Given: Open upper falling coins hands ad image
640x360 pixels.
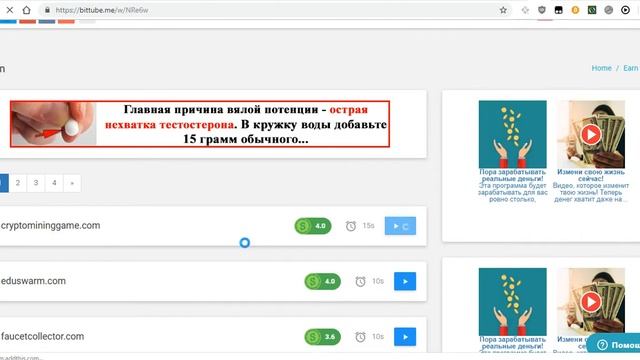Looking at the screenshot, I should pos(513,134).
